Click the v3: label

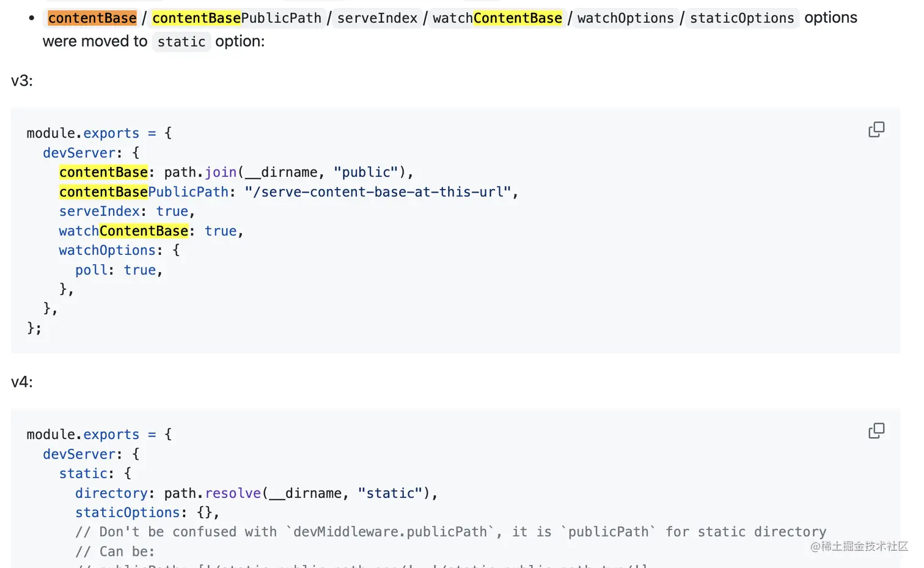tap(22, 81)
